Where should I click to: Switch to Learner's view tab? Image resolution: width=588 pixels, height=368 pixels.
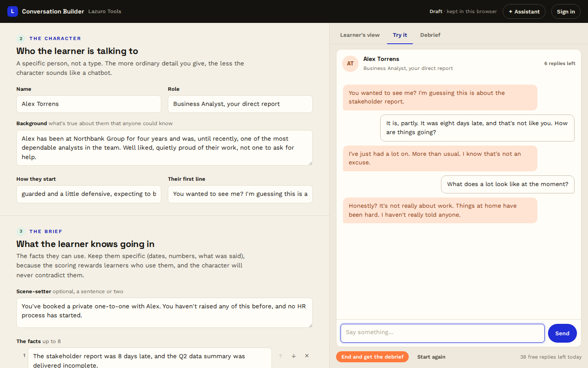(x=360, y=35)
